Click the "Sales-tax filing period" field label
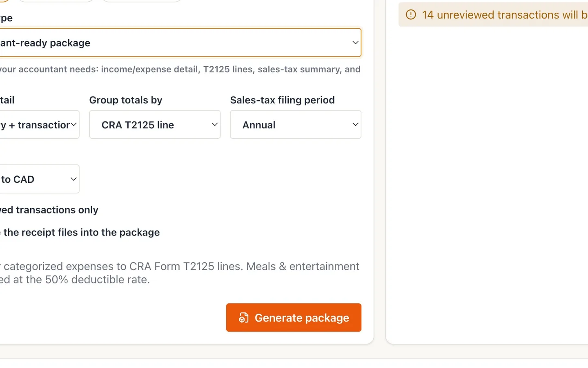The height and width of the screenshot is (368, 588). click(283, 100)
